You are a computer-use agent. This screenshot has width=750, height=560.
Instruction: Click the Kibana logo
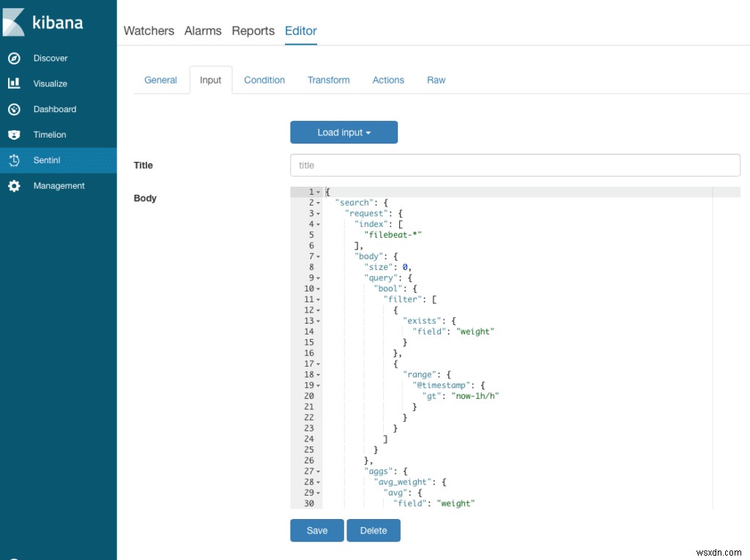point(45,22)
